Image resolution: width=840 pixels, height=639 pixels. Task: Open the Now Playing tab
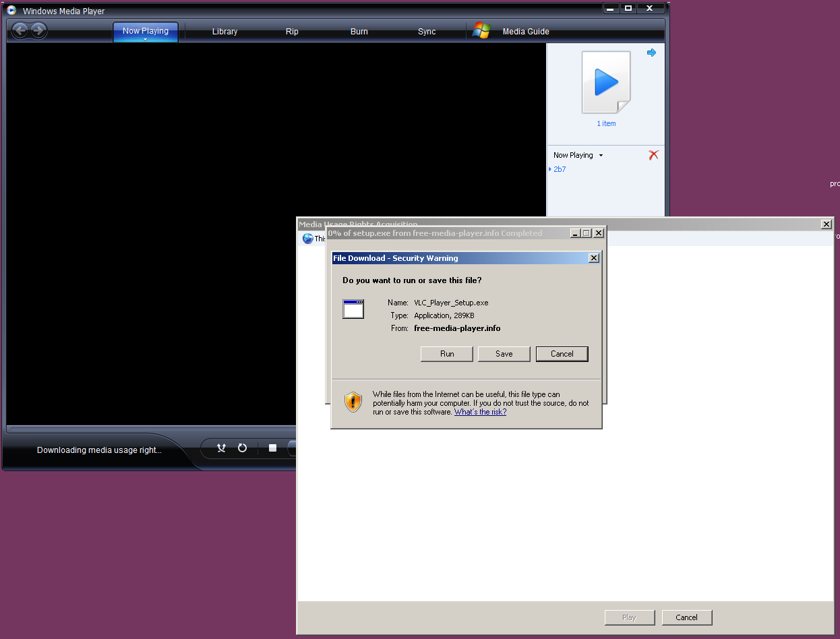[146, 31]
